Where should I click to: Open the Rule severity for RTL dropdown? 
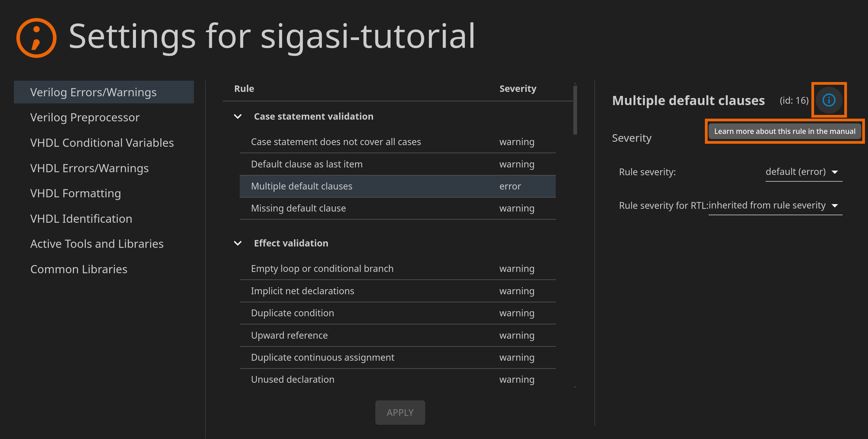pyautogui.click(x=775, y=205)
